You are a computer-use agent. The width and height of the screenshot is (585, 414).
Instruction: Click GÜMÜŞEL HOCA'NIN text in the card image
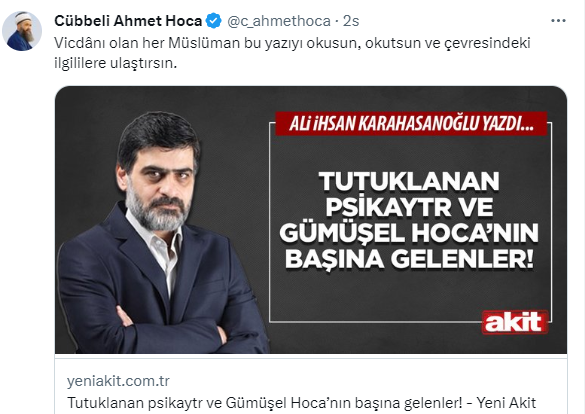click(x=409, y=233)
